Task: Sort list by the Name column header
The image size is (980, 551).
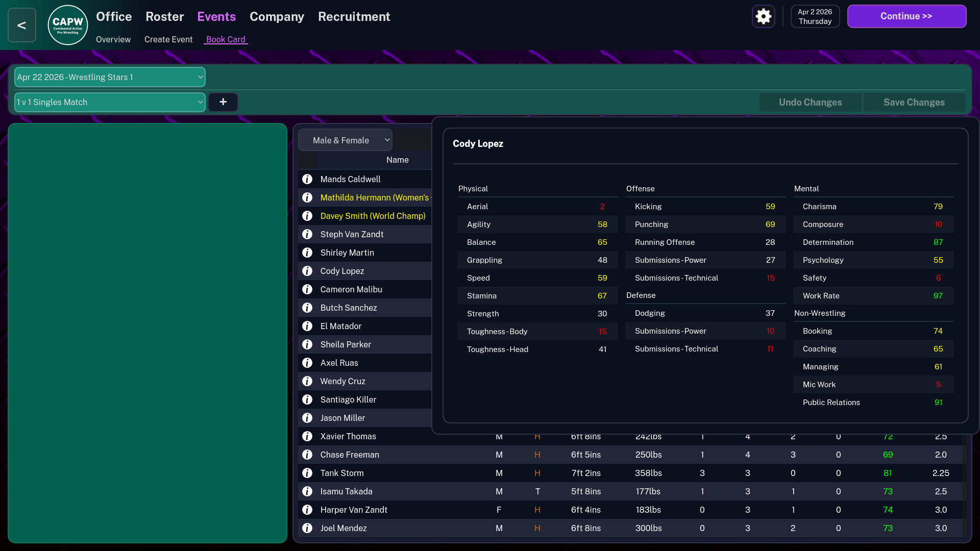Action: coord(397,160)
